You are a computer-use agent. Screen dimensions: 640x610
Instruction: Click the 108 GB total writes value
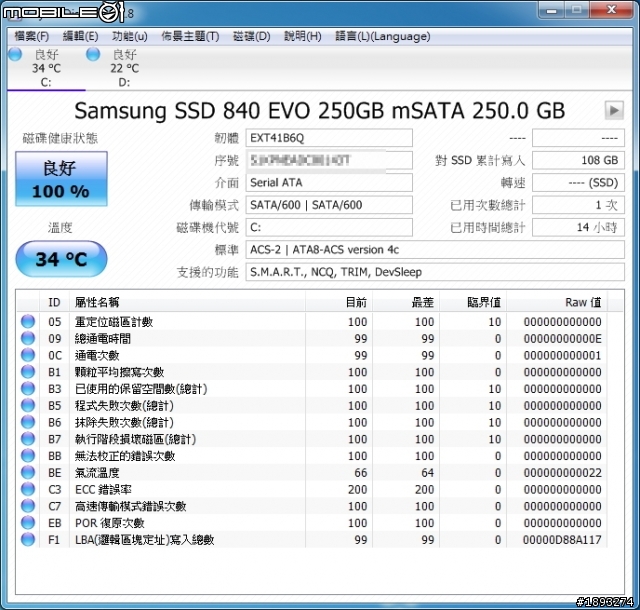(x=578, y=160)
